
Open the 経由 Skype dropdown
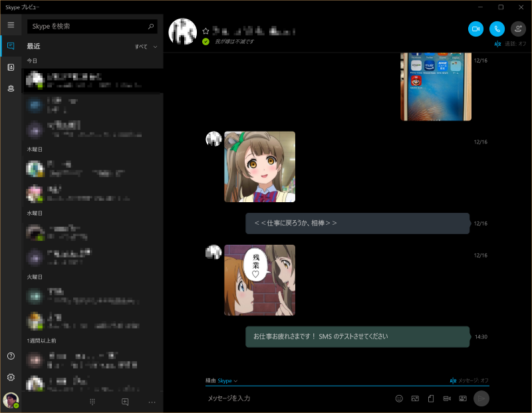pos(221,381)
